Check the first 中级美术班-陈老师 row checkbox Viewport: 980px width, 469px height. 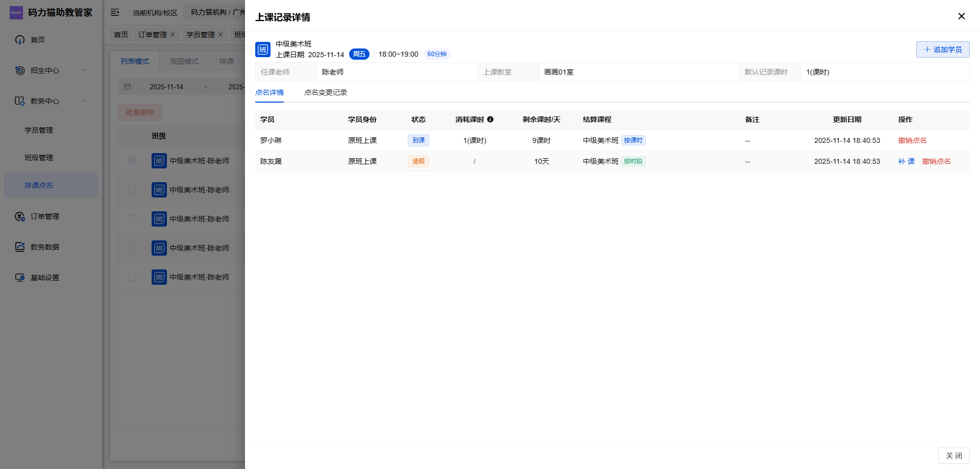point(133,161)
